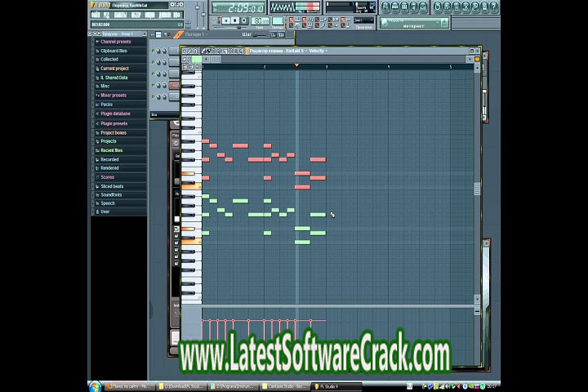
Task: Open the Паттерн 1 pattern selector dropdown
Action: [x=196, y=34]
